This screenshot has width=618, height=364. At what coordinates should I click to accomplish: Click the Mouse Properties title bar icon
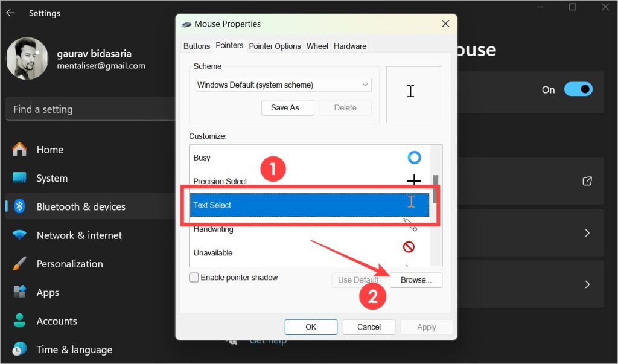[186, 24]
